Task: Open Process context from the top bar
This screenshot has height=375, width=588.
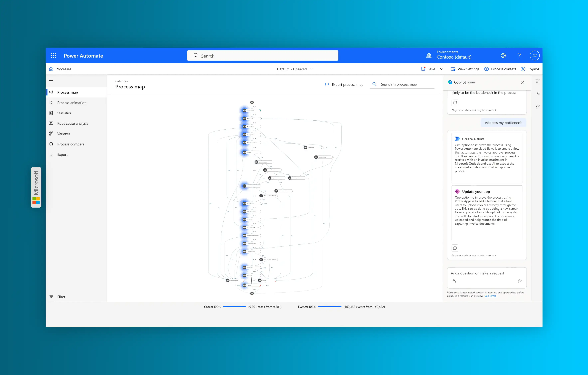Action: (500, 69)
